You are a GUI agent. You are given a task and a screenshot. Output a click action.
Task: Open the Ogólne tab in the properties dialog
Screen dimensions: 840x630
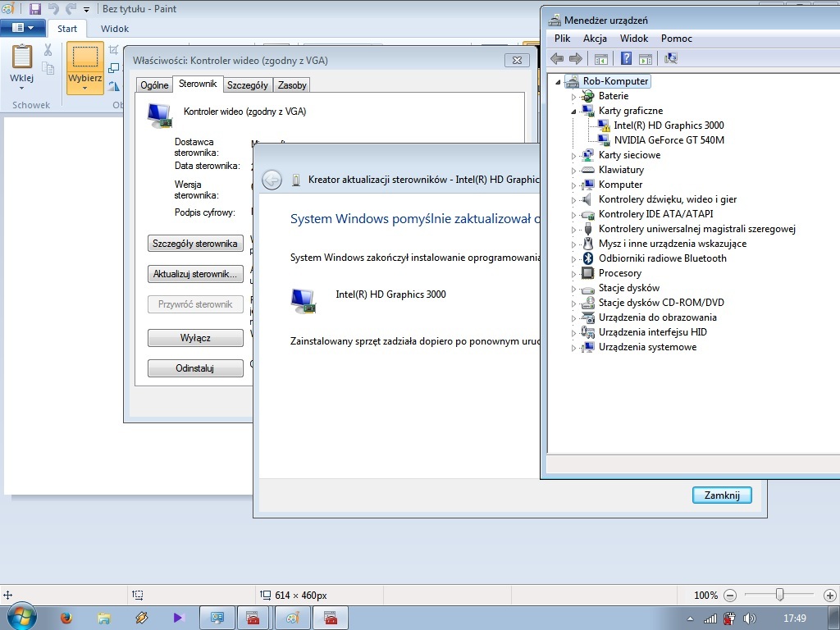154,85
